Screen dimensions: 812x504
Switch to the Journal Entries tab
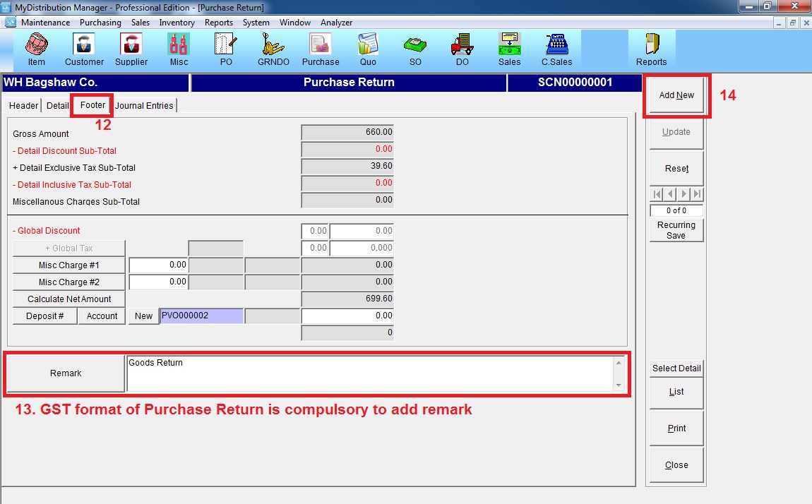(144, 106)
